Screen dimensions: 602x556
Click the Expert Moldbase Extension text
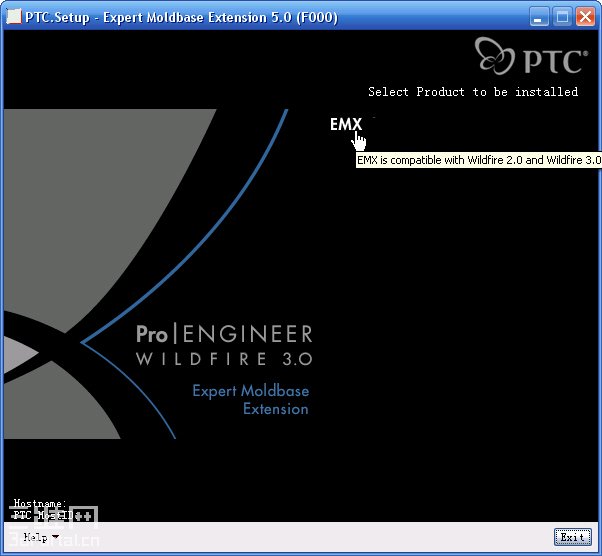(x=251, y=400)
